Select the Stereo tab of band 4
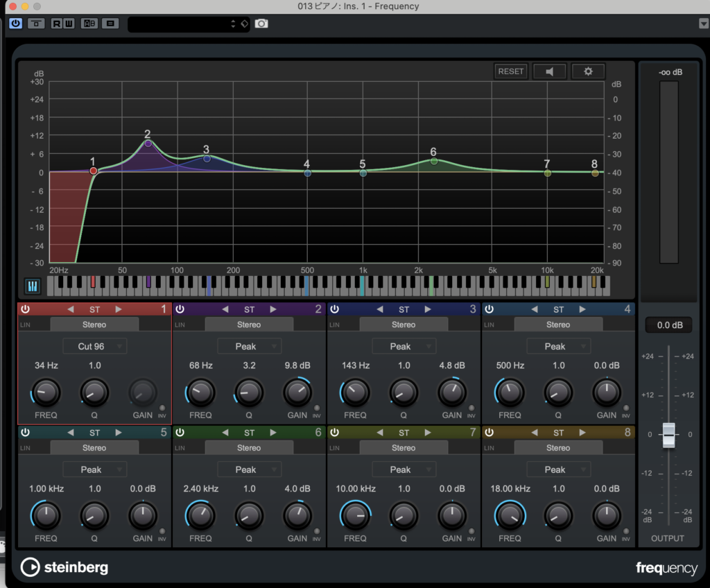Screen dimensions: 710x588 [557, 325]
